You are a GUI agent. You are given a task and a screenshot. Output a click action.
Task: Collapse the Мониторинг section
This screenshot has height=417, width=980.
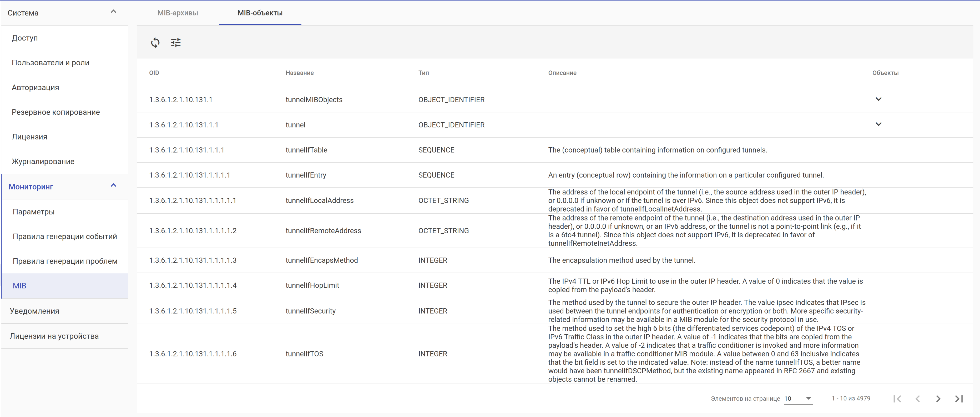click(x=113, y=186)
